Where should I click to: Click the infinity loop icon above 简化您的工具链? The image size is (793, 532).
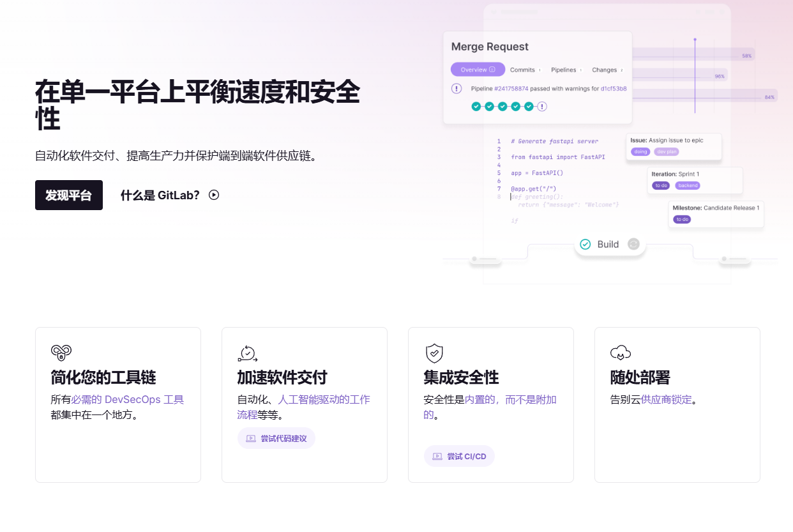pyautogui.click(x=61, y=352)
